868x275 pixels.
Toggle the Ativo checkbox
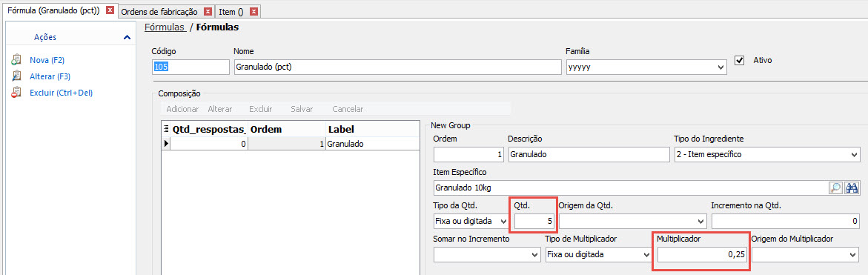pos(739,60)
